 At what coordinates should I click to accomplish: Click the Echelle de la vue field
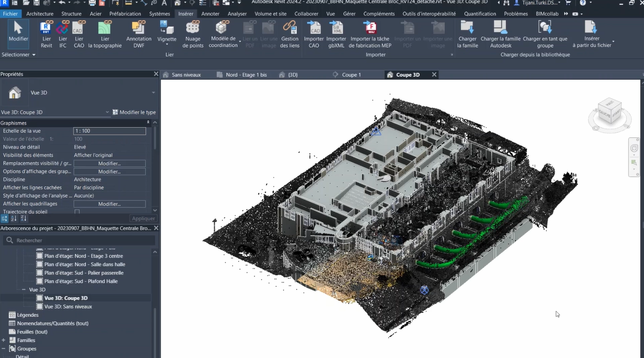click(110, 131)
